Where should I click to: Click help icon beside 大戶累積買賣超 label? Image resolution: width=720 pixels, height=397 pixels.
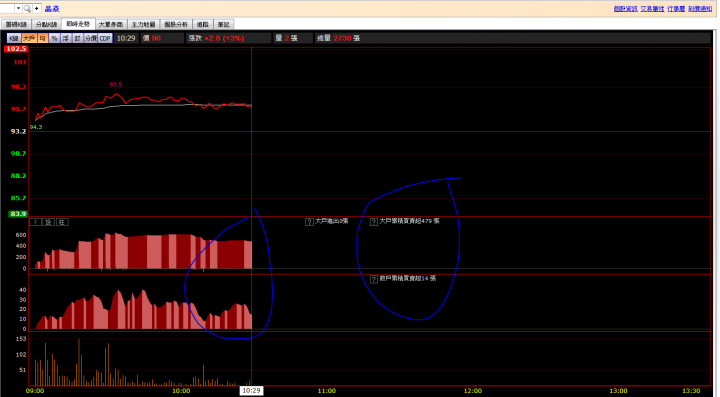tap(374, 222)
